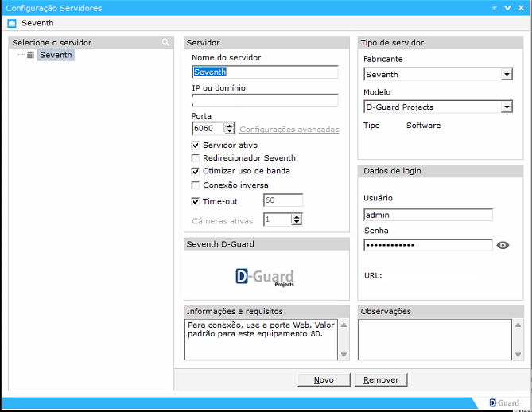Open the Fabricante dropdown
This screenshot has width=532, height=412.
pyautogui.click(x=507, y=75)
